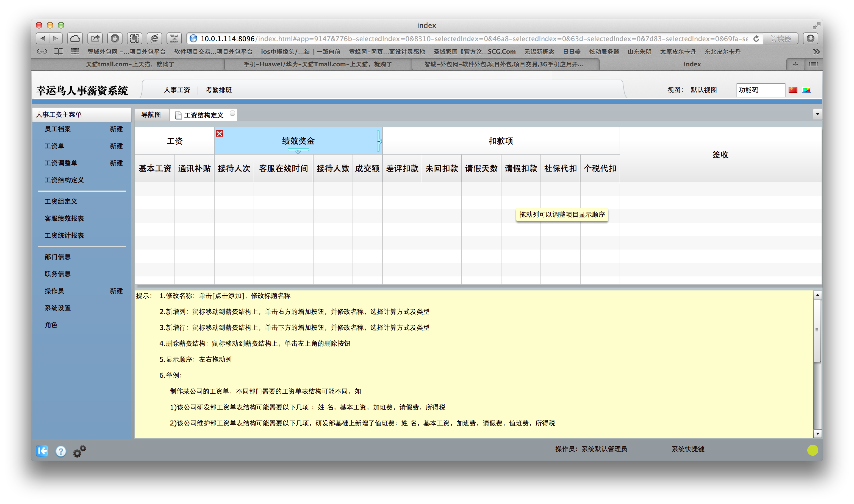Click the add-row plus handle below 绩效奖金
The height and width of the screenshot is (504, 854).
[298, 150]
